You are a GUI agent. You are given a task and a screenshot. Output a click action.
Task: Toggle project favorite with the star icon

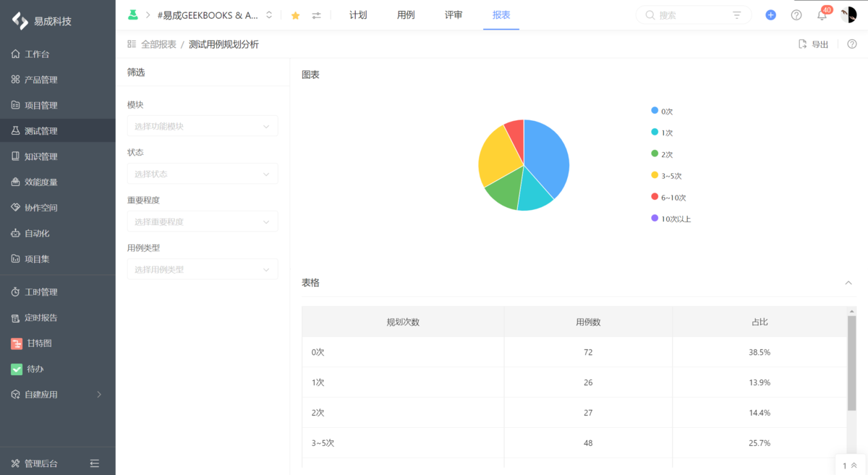click(x=295, y=14)
